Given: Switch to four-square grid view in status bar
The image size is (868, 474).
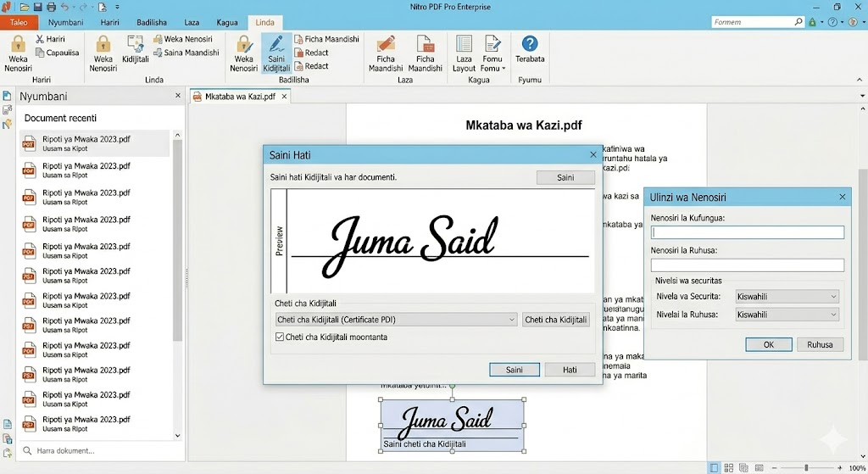Looking at the screenshot, I should click(728, 468).
